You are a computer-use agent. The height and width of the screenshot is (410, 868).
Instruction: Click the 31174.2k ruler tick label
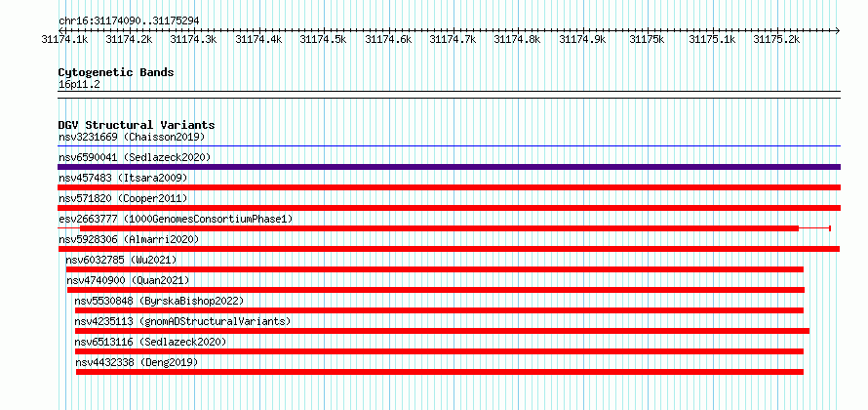[x=129, y=39]
